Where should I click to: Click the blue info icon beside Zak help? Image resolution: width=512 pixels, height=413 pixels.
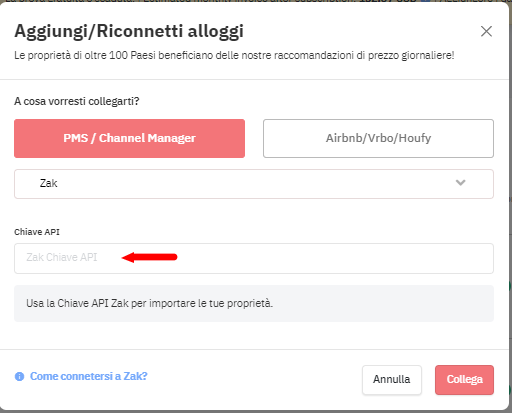click(x=19, y=376)
